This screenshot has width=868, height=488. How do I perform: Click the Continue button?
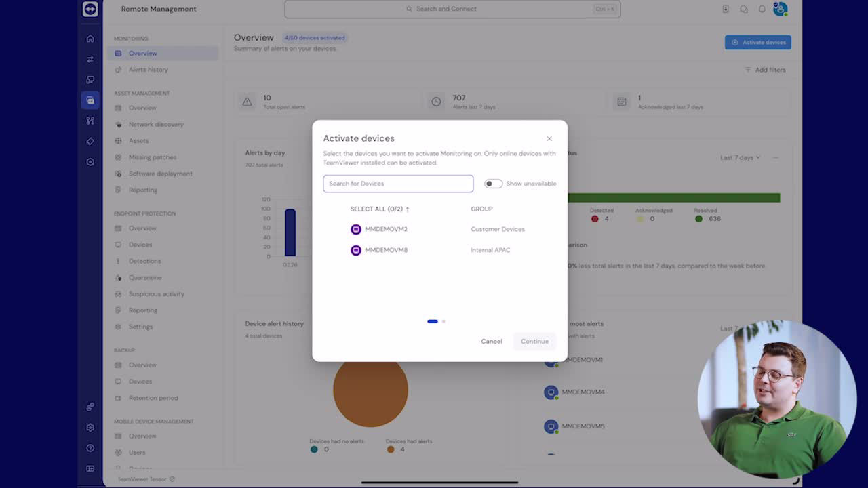pyautogui.click(x=534, y=341)
